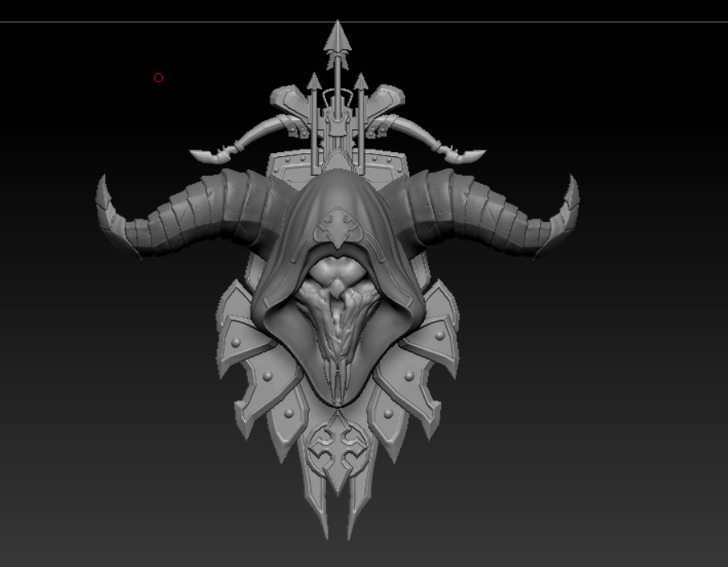This screenshot has height=567, width=728.
Task: Click the diamond crest on the hood's forehead
Action: (339, 228)
